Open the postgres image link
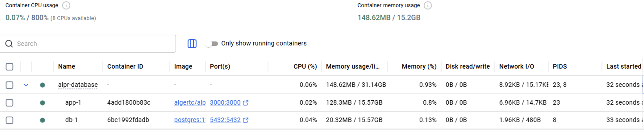 tap(190, 120)
